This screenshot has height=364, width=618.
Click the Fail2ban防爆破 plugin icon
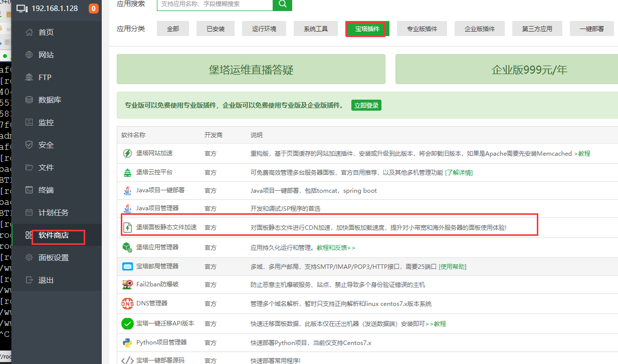127,285
